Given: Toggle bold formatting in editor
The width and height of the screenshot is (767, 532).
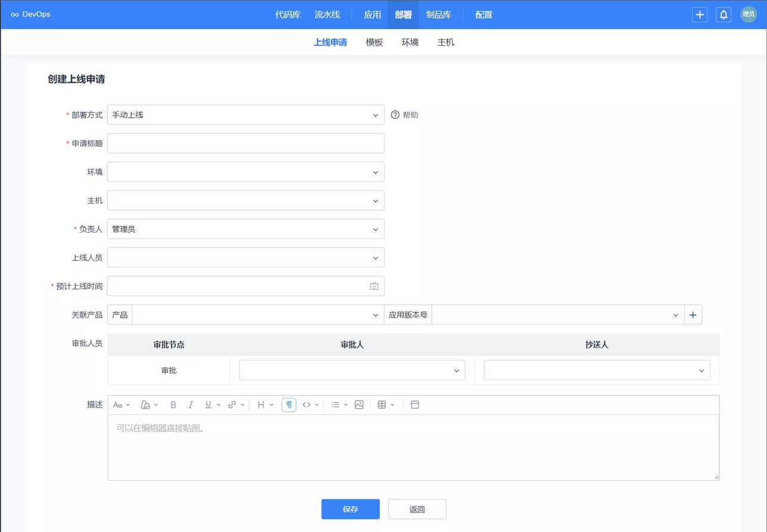Looking at the screenshot, I should point(173,405).
